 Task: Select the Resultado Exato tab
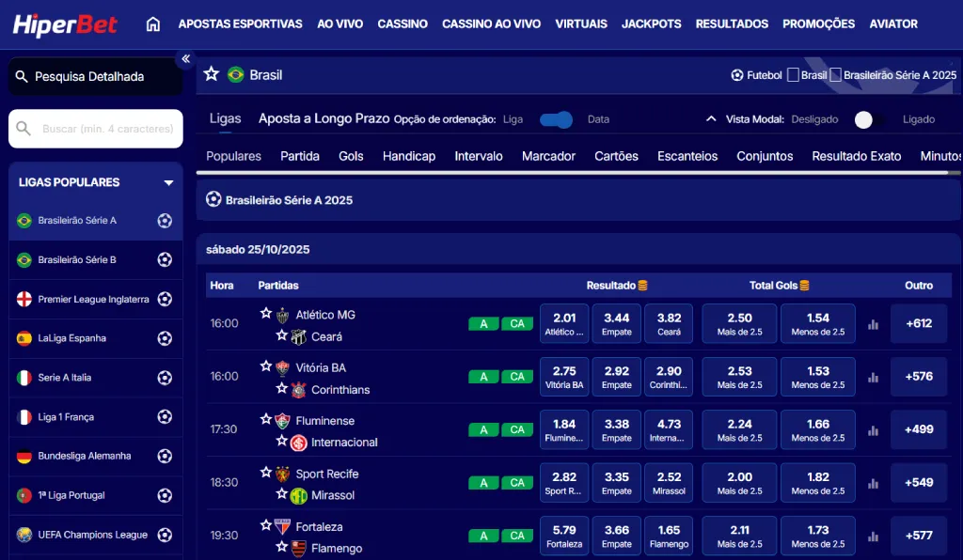pos(856,156)
